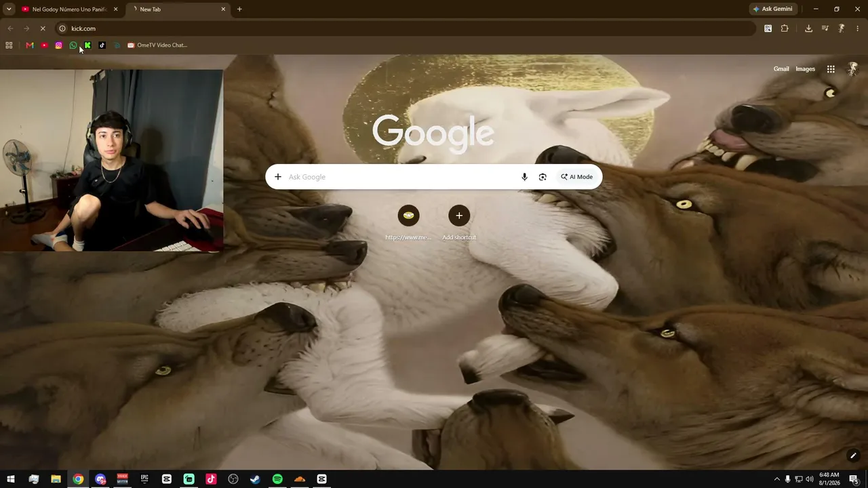
Task: Open Discord from the taskbar
Action: (100, 479)
